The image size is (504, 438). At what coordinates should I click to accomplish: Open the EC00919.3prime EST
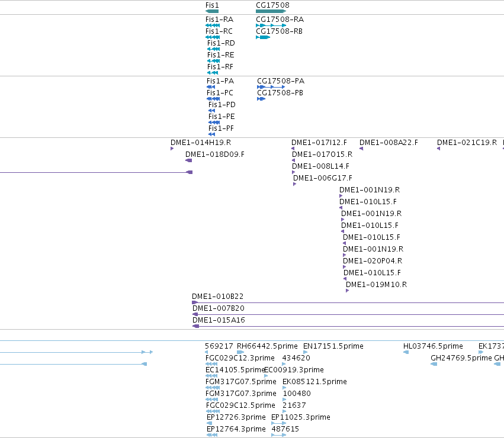[x=266, y=376]
